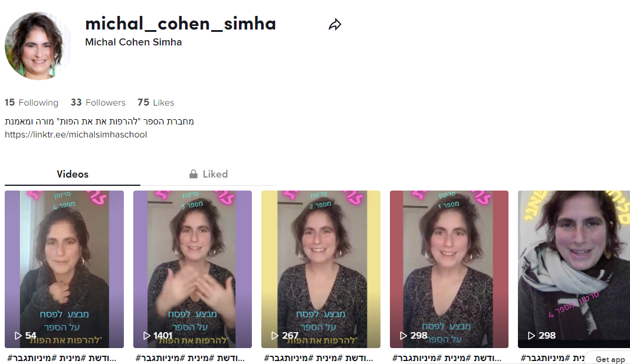This screenshot has width=630, height=364.
Task: Click the 75 Likes count
Action: 156,103
